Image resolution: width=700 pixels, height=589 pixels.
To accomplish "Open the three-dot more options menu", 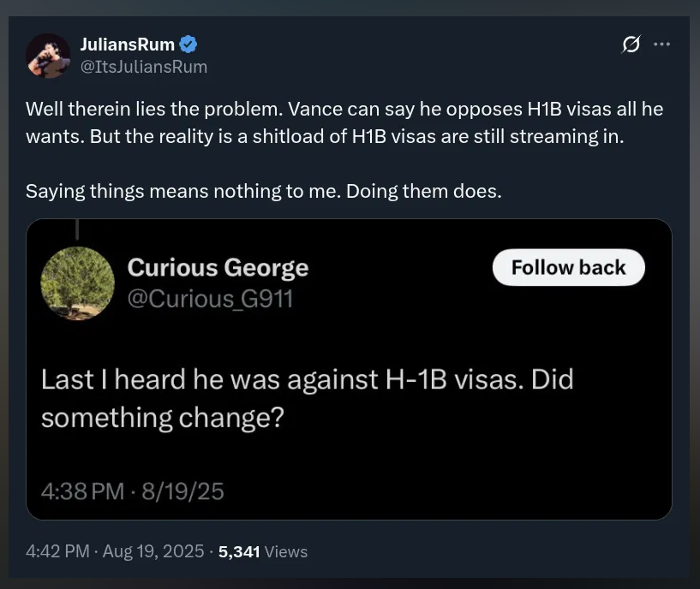I will click(661, 45).
